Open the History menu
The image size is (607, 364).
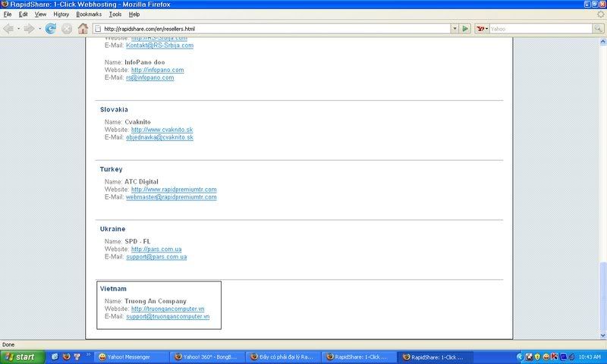61,14
